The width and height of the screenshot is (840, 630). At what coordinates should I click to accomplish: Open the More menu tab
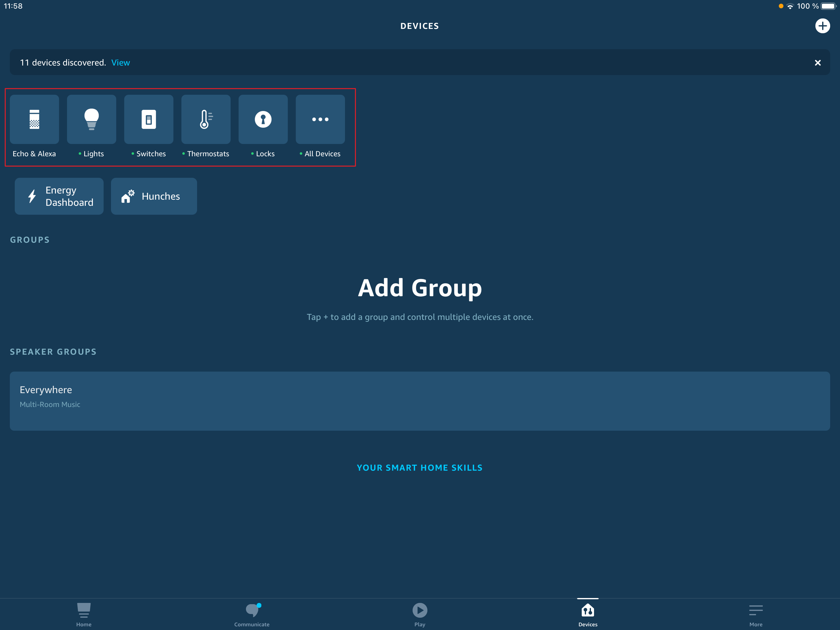[756, 614]
